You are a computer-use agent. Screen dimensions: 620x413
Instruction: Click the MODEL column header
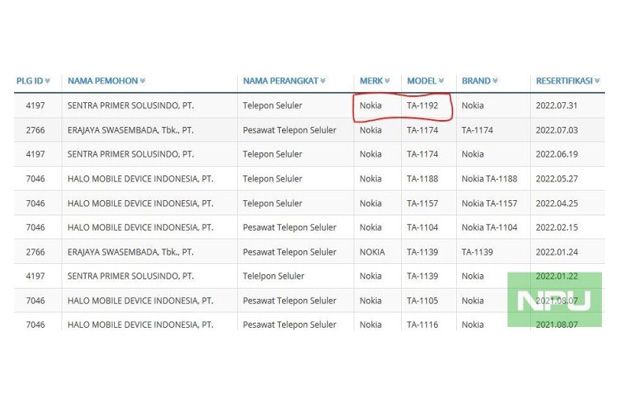point(422,81)
